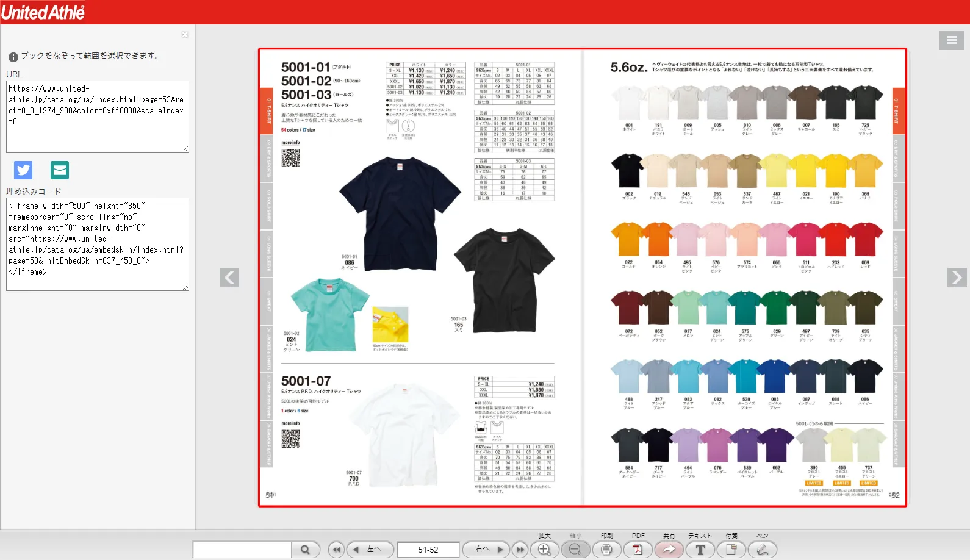Open the テキスト text view tool
Image resolution: width=970 pixels, height=560 pixels.
coord(700,550)
